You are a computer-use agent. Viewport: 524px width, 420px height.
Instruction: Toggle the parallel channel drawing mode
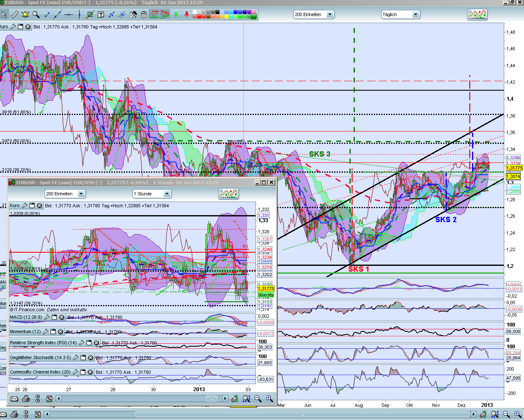point(154,15)
